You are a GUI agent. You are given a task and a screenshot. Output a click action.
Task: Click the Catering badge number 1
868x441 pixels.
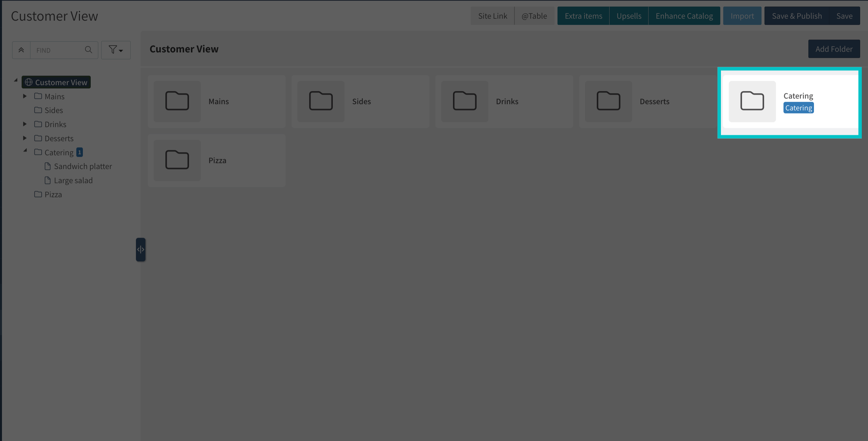click(x=80, y=152)
